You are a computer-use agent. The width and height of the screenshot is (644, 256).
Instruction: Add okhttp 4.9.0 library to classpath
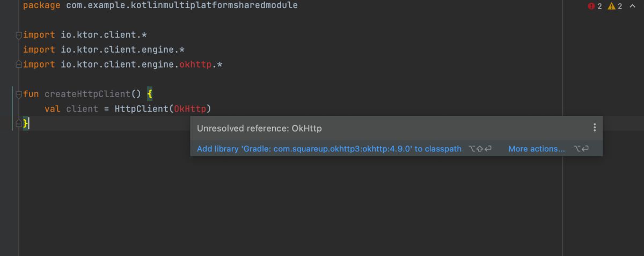[x=329, y=149]
